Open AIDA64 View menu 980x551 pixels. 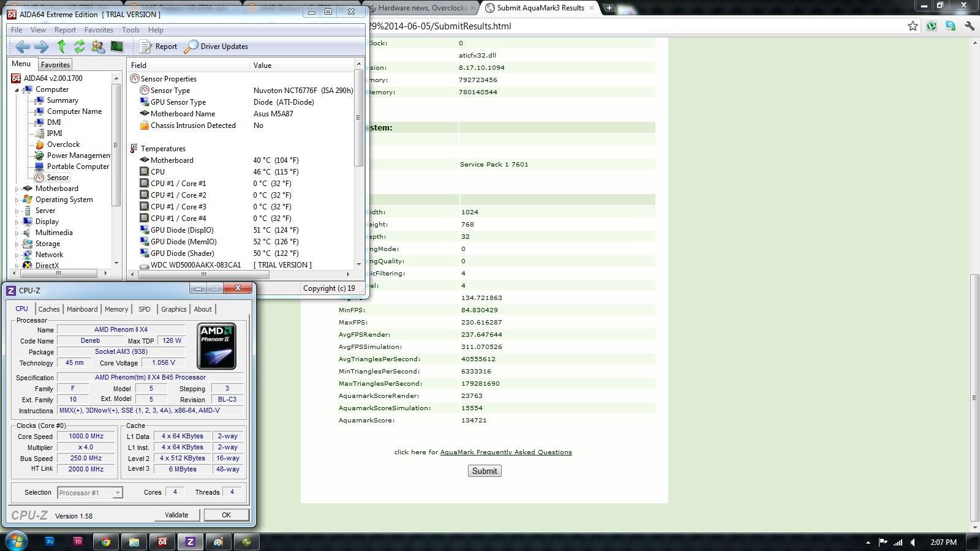click(38, 30)
